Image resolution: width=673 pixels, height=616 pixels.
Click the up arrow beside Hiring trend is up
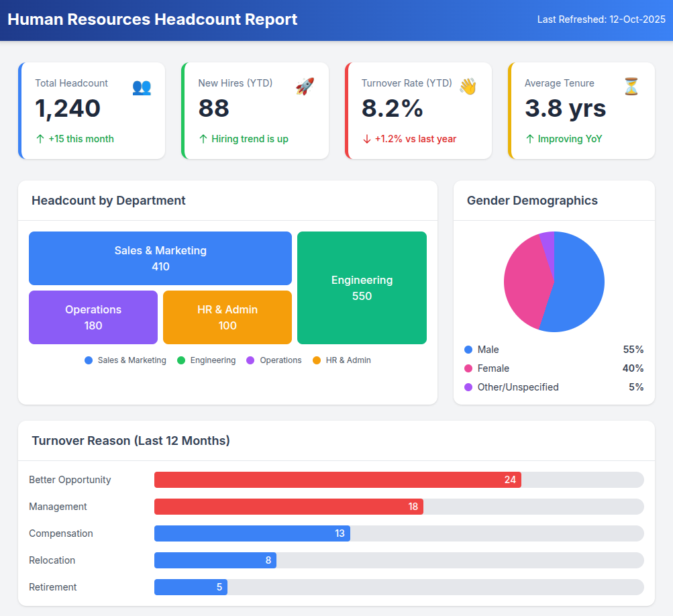click(203, 139)
